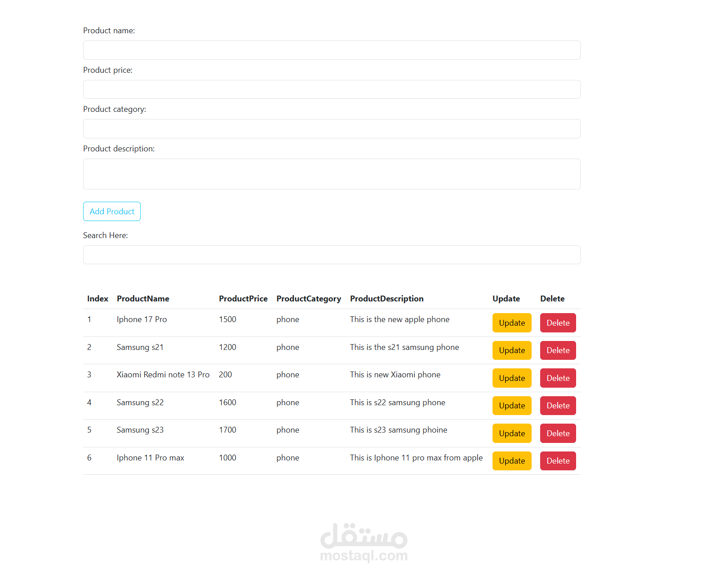The image size is (728, 575).
Task: Click 'This is new Xiaomi phone' description
Action: pos(395,375)
